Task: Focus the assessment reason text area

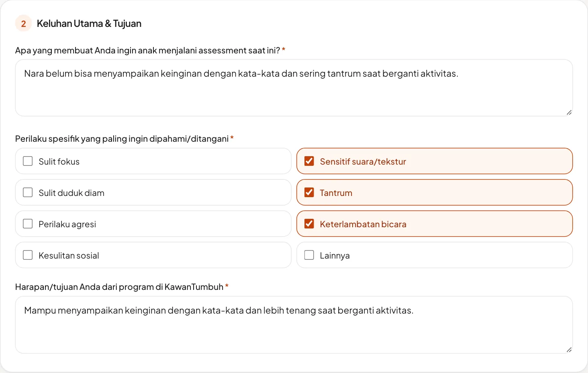Action: click(x=294, y=88)
